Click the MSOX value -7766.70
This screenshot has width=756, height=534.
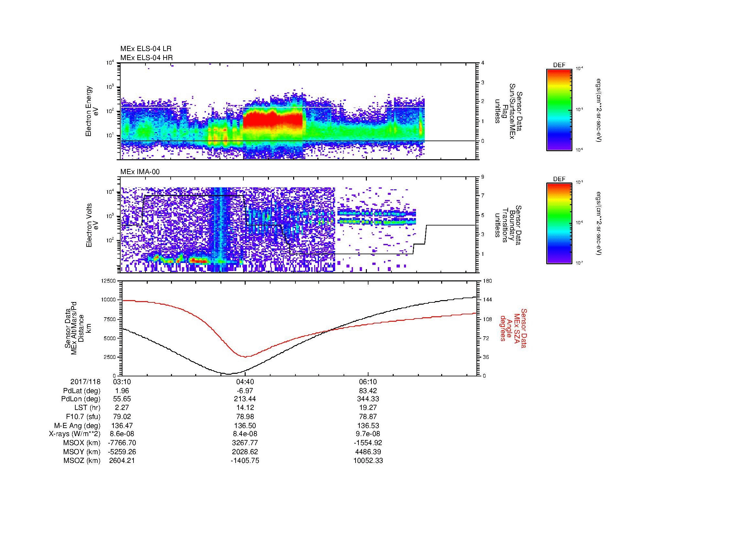click(x=122, y=443)
